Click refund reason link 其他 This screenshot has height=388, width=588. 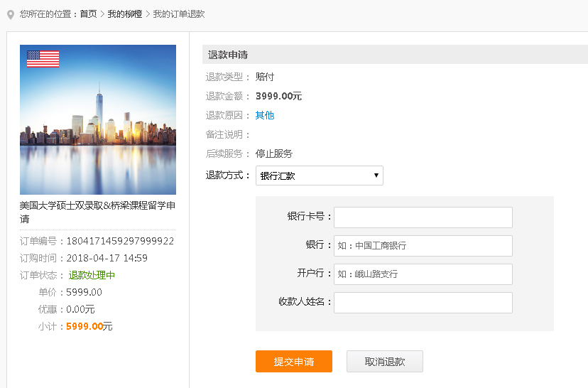point(265,115)
